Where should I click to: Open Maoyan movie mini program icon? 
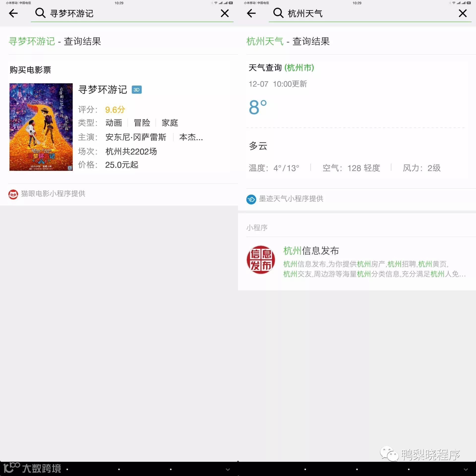(x=13, y=194)
